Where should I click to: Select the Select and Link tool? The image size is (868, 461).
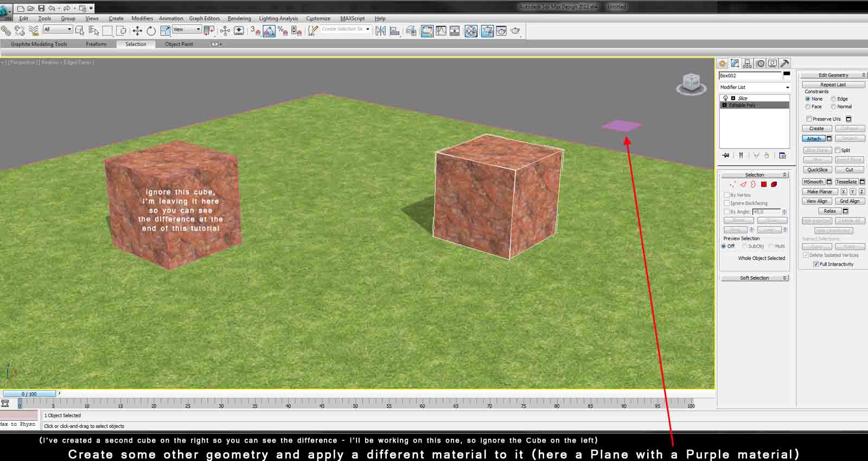click(x=6, y=30)
